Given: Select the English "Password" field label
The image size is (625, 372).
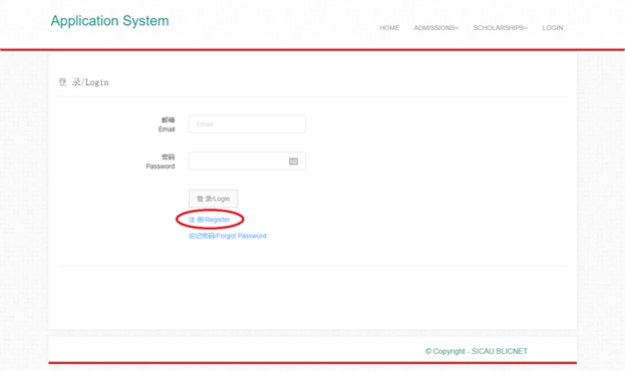Looking at the screenshot, I should (160, 166).
